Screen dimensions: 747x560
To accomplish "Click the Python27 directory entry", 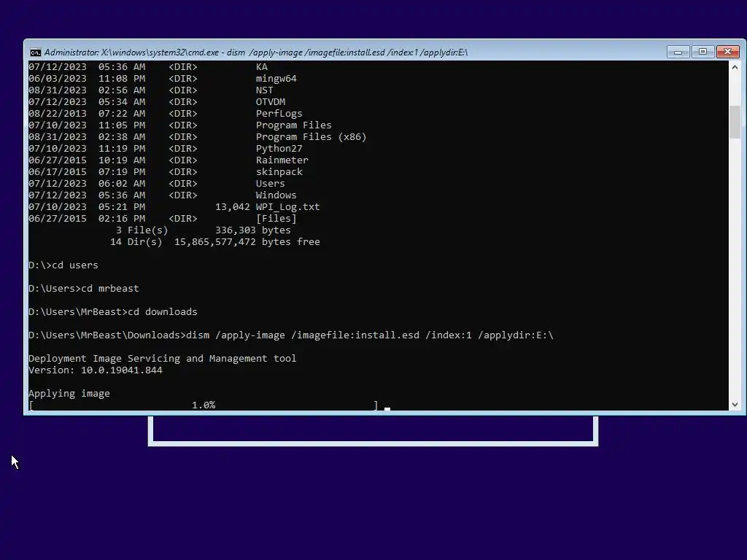I will [279, 149].
